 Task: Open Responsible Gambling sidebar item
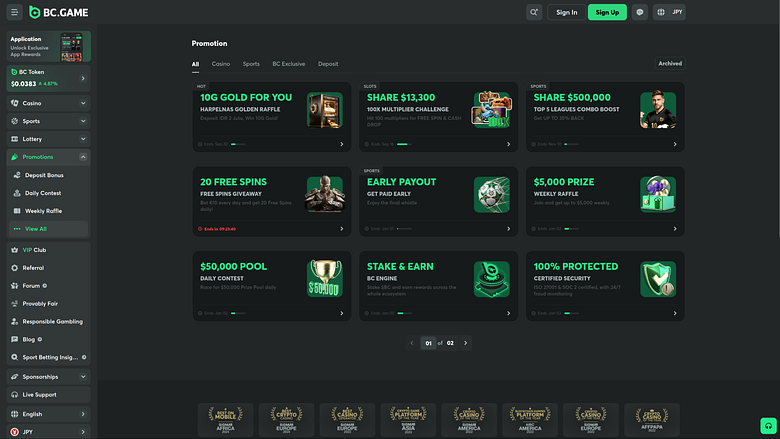pyautogui.click(x=48, y=321)
